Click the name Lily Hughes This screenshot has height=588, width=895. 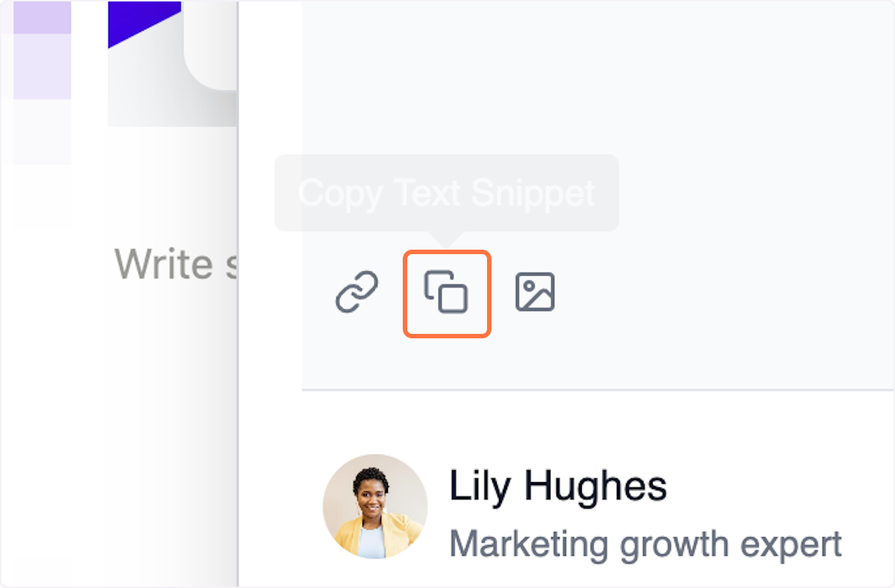tap(558, 486)
